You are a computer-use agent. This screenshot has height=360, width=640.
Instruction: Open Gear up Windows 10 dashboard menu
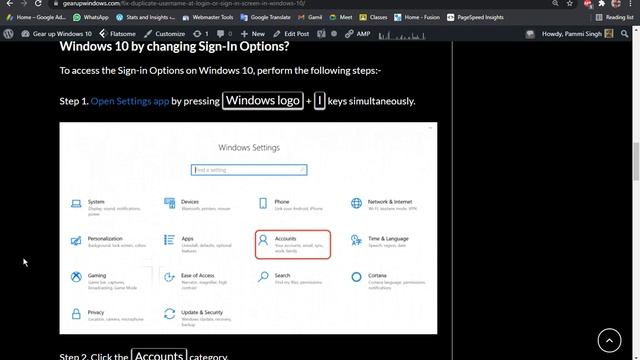pos(56,34)
